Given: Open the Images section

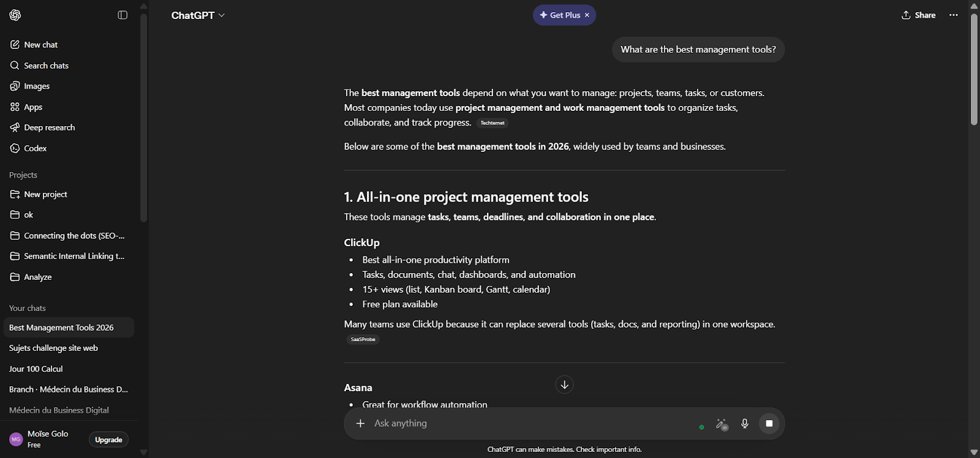Looking at the screenshot, I should (x=36, y=86).
